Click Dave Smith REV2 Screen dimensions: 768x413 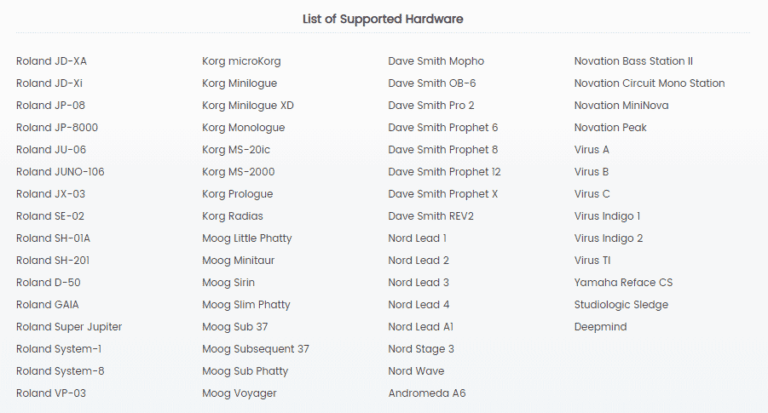click(x=431, y=216)
